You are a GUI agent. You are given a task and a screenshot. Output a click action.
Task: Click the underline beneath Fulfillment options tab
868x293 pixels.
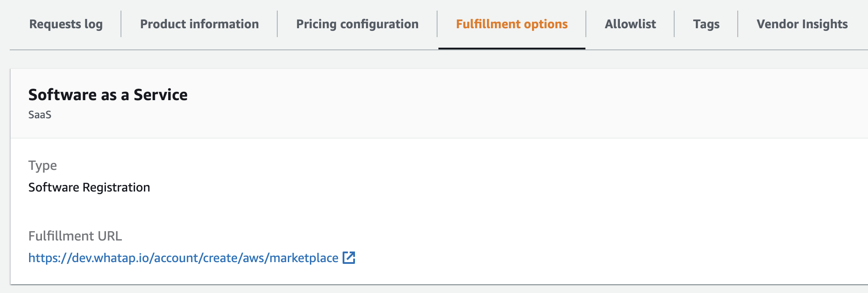(512, 48)
